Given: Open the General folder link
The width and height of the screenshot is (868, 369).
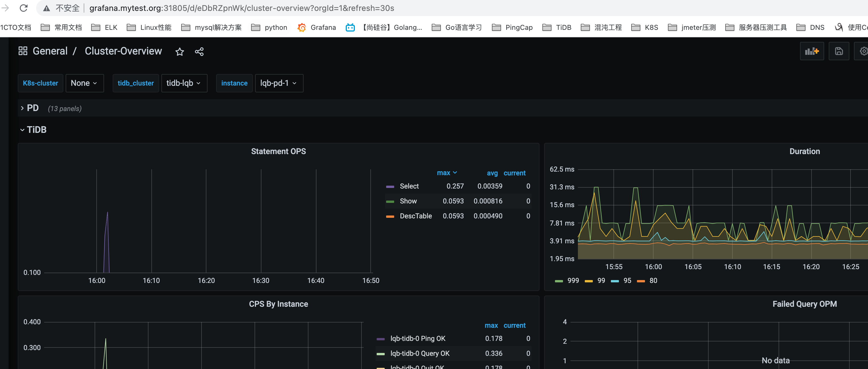Looking at the screenshot, I should click(x=50, y=51).
